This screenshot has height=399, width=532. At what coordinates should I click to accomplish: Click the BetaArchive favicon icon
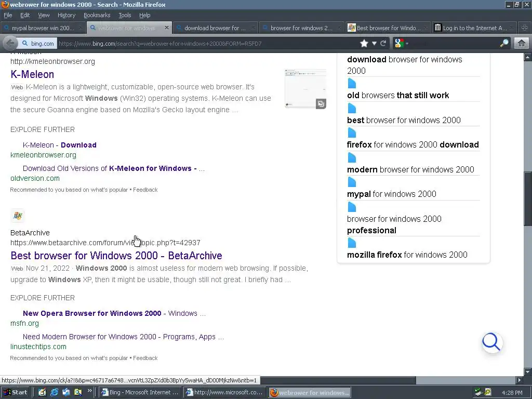point(18,216)
